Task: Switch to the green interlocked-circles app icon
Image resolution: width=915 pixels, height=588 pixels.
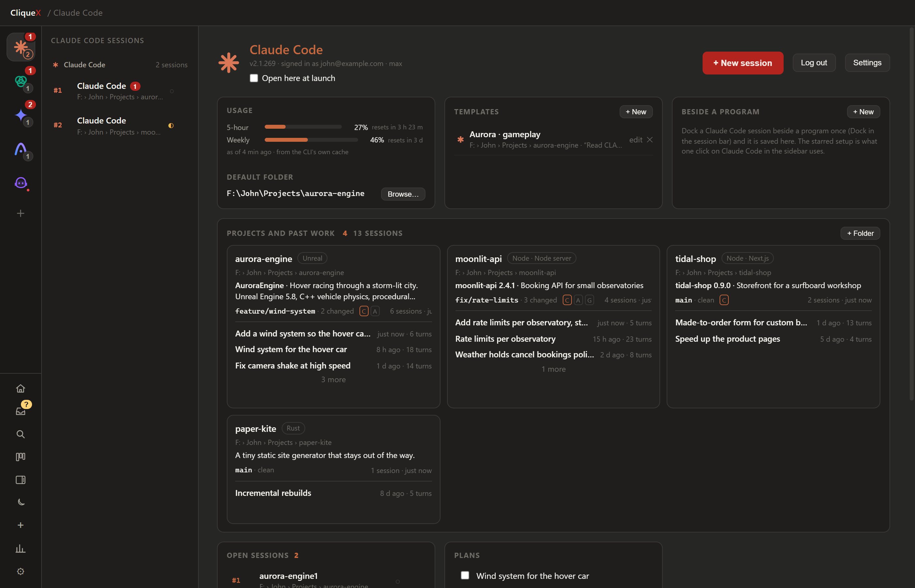Action: click(21, 81)
